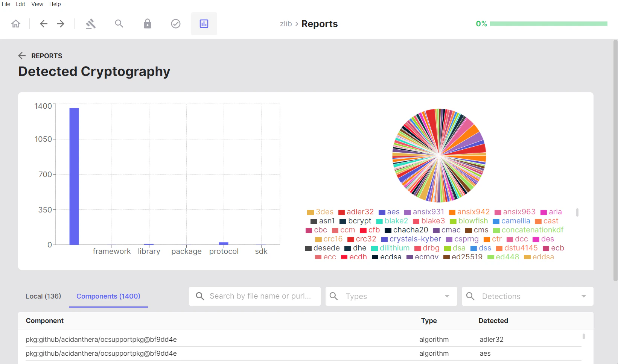Click the components table scrollbar
Viewport: 618px width, 364px height.
584,336
